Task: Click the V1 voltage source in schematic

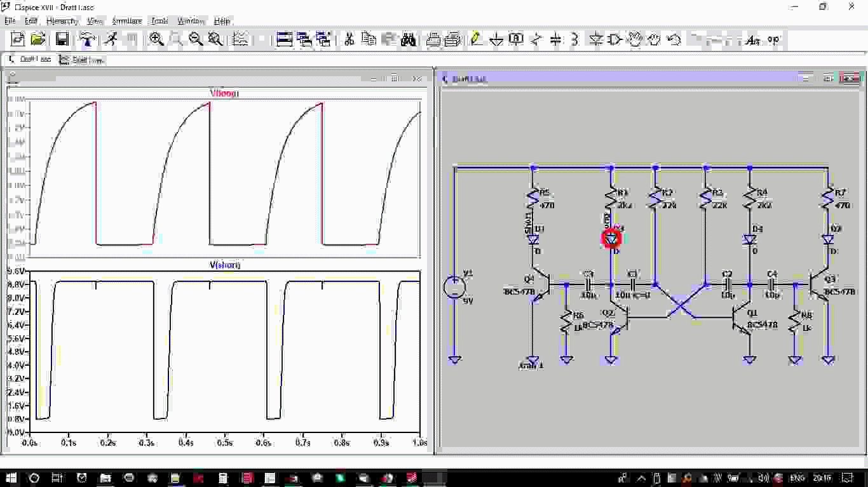Action: click(454, 287)
